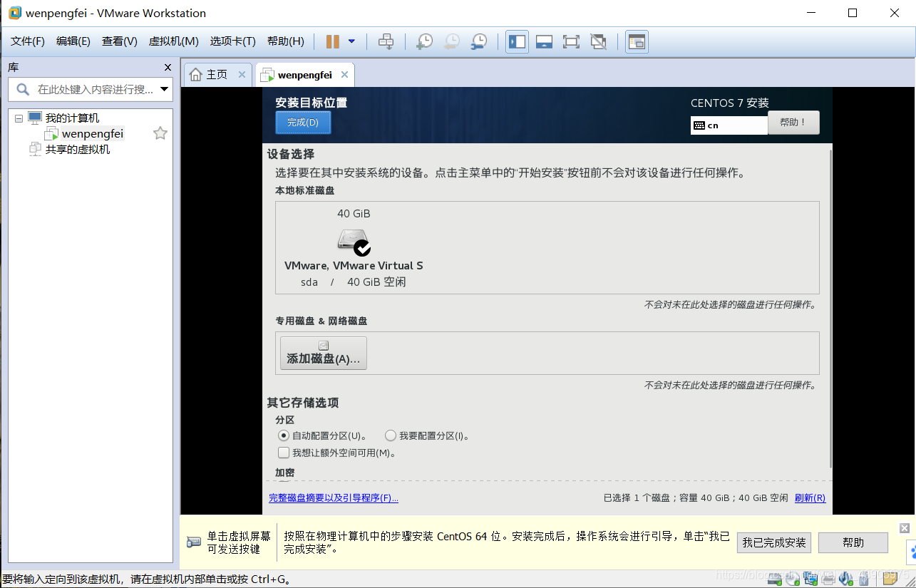916x588 pixels.
Task: Click the revert to snapshot icon
Action: (x=451, y=41)
